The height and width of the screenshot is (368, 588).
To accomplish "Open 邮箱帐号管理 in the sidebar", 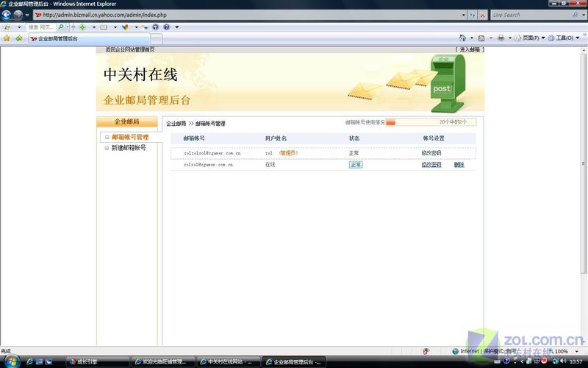I will tap(130, 137).
